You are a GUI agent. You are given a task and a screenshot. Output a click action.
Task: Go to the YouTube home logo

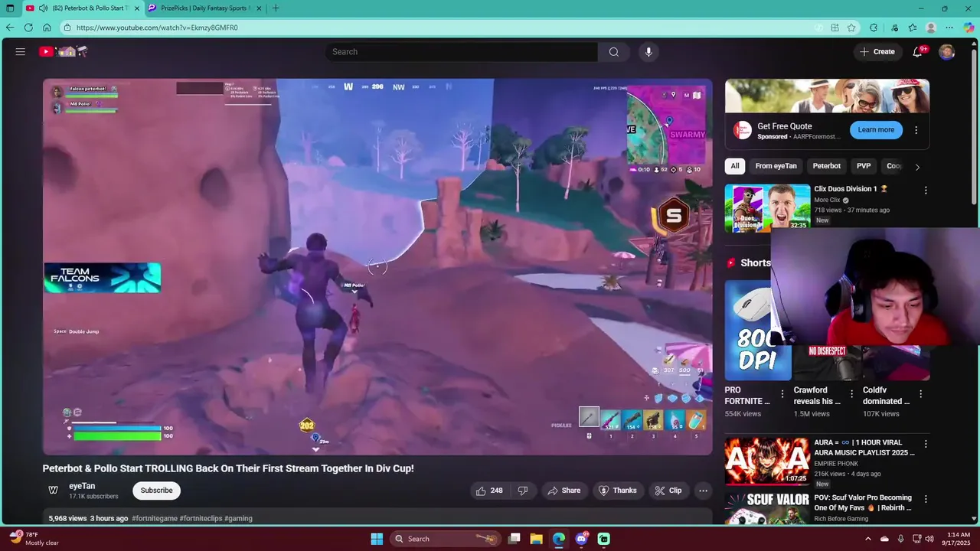(64, 51)
